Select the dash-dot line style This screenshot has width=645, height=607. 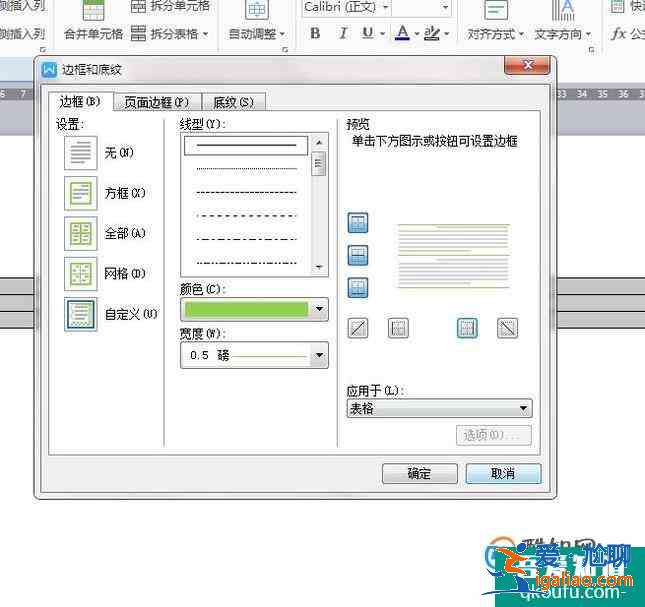coord(246,239)
